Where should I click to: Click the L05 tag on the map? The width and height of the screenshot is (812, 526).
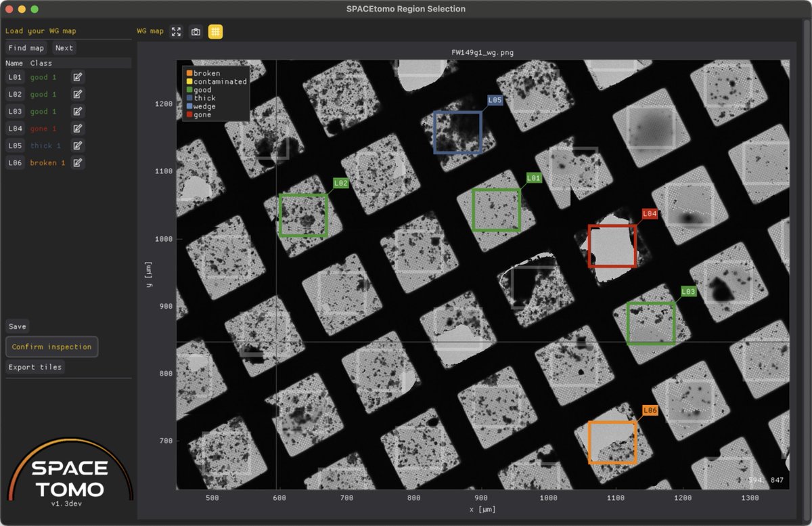[x=495, y=100]
